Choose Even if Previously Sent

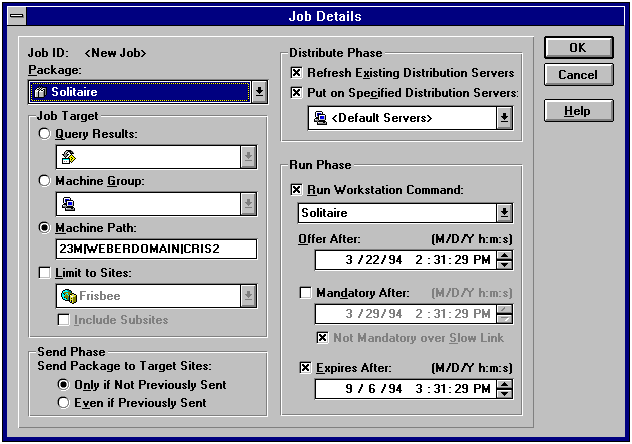click(x=65, y=403)
